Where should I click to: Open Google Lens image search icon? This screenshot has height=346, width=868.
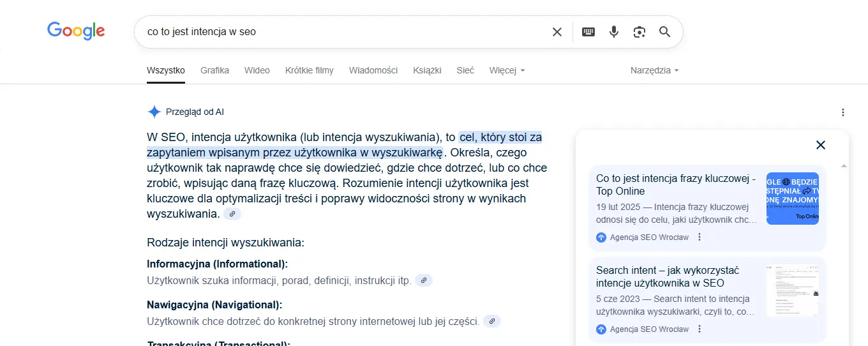click(x=640, y=32)
